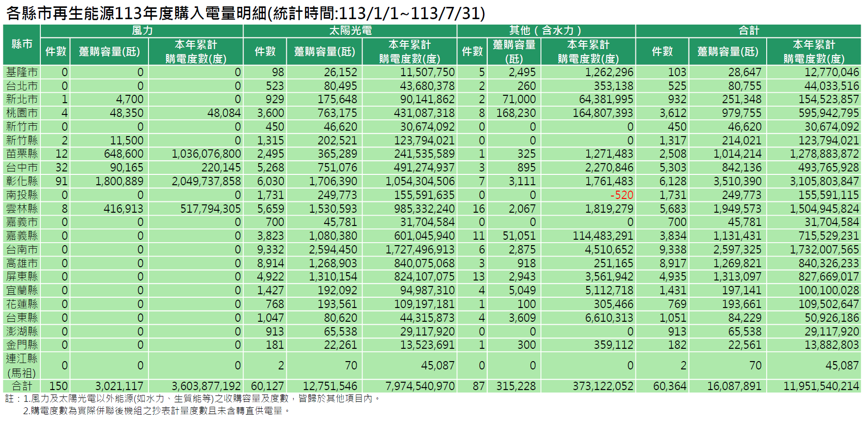Click the 台東縣 row label
The image size is (868, 422).
pyautogui.click(x=22, y=318)
